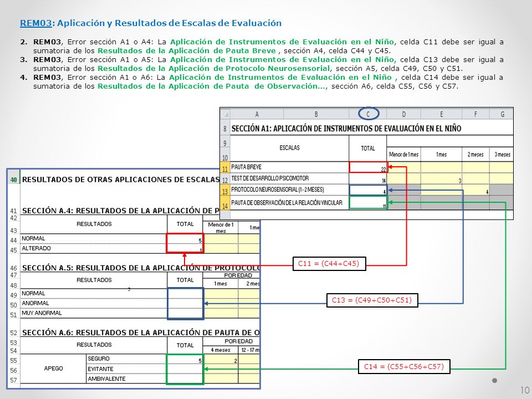Select the 'NORMAL' cell in row 49
The image size is (532, 399).
click(x=94, y=294)
